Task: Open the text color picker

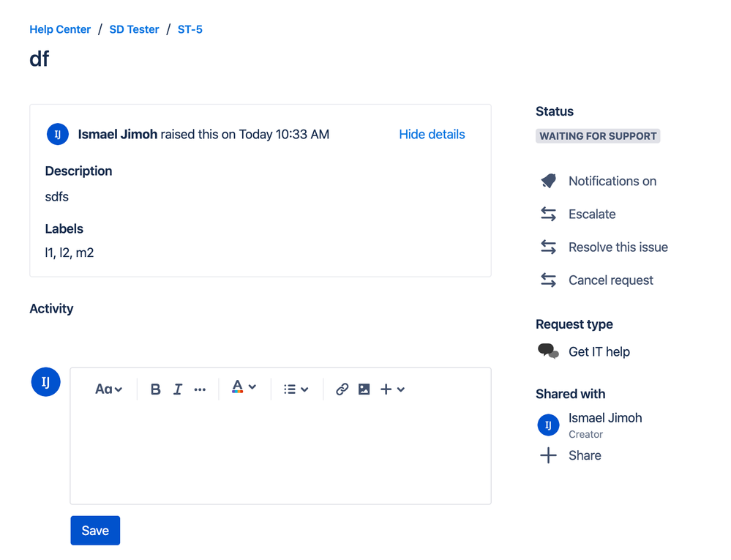Action: click(x=244, y=389)
